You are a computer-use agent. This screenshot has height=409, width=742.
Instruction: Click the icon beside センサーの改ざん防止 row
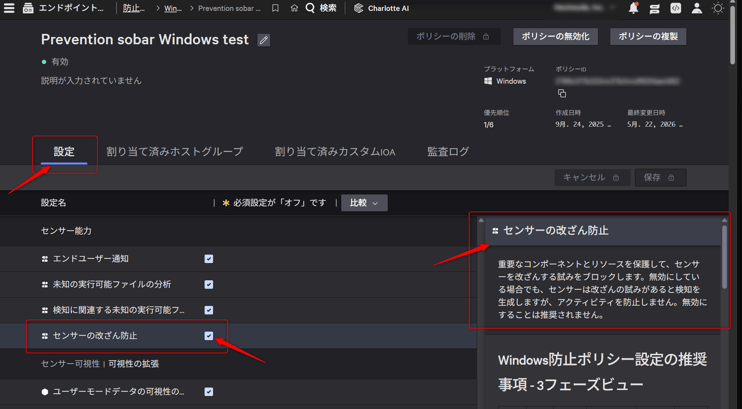coord(45,336)
